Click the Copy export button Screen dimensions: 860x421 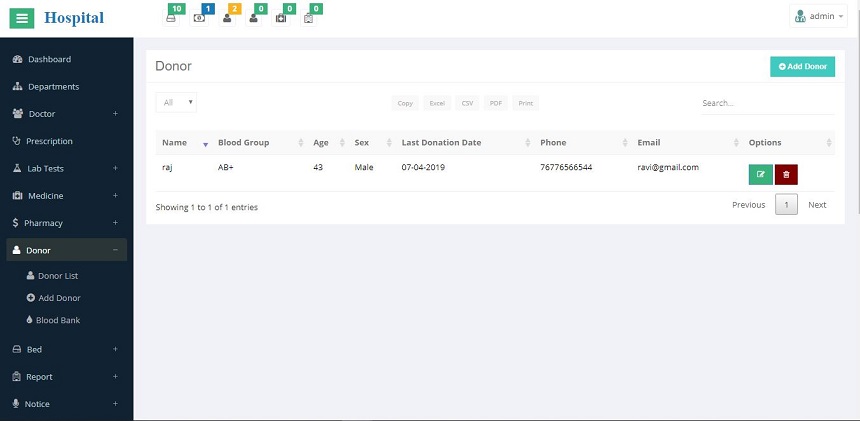point(405,103)
